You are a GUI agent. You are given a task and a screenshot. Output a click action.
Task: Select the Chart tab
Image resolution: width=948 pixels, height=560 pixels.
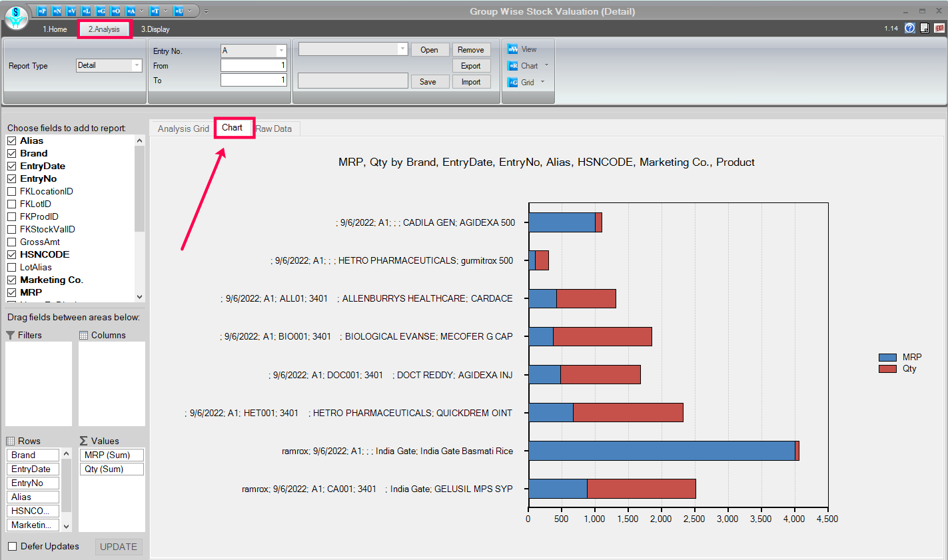click(x=233, y=127)
